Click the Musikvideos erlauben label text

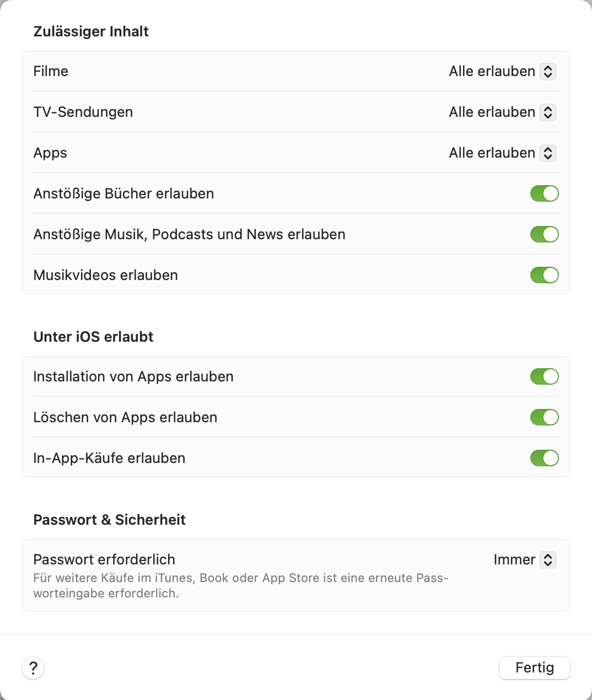point(105,276)
